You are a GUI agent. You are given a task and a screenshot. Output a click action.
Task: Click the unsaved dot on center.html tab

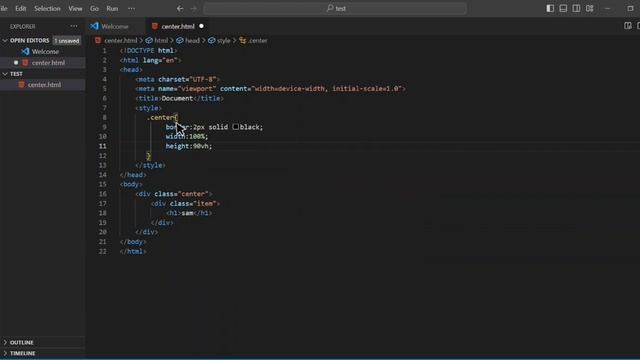201,26
